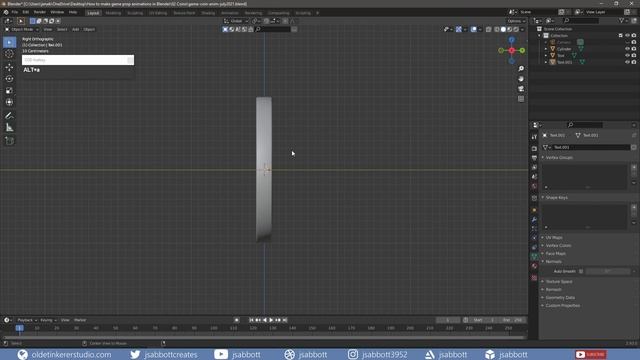The width and height of the screenshot is (640, 360).
Task: Hide the Text.001 object in viewport
Action: point(627,62)
